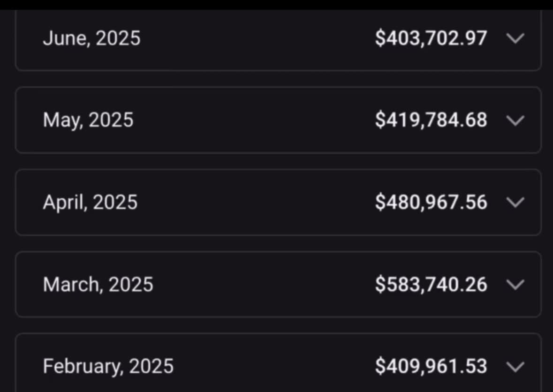Open the April earnings card

click(278, 203)
